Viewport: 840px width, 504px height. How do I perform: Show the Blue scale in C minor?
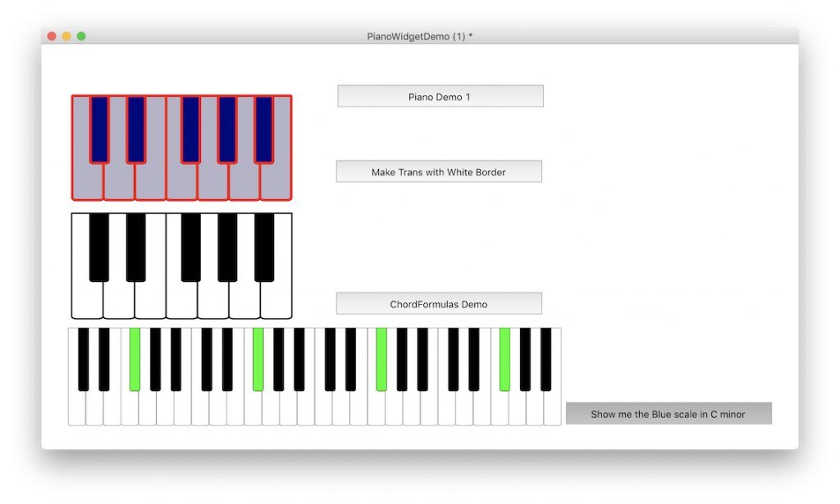coord(669,414)
